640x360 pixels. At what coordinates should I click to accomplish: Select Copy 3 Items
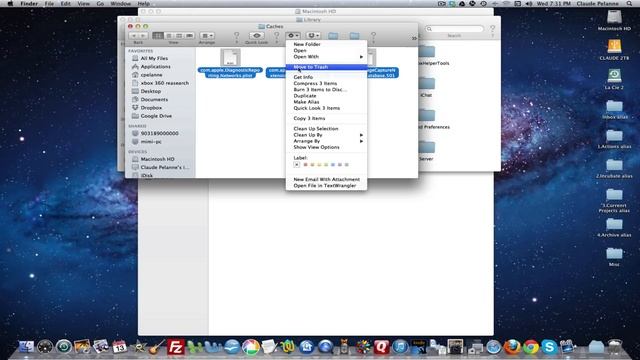(326, 118)
